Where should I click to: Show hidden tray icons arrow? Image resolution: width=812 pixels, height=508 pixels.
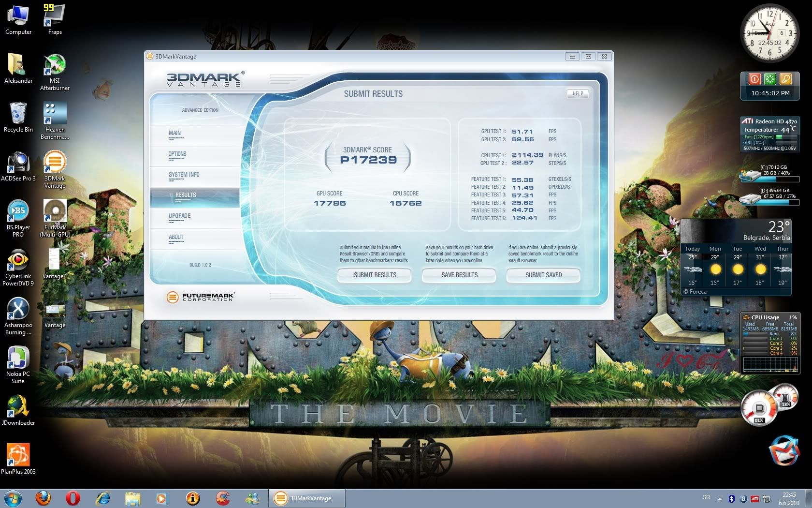coord(720,498)
